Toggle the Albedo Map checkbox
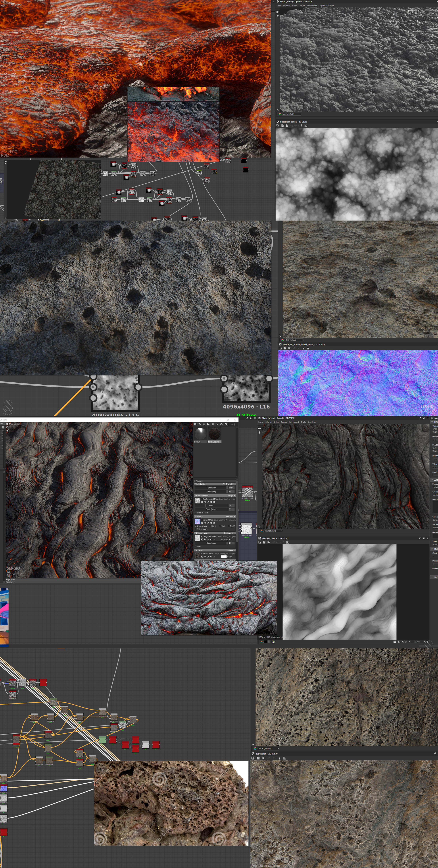438x868 pixels. tap(201, 554)
